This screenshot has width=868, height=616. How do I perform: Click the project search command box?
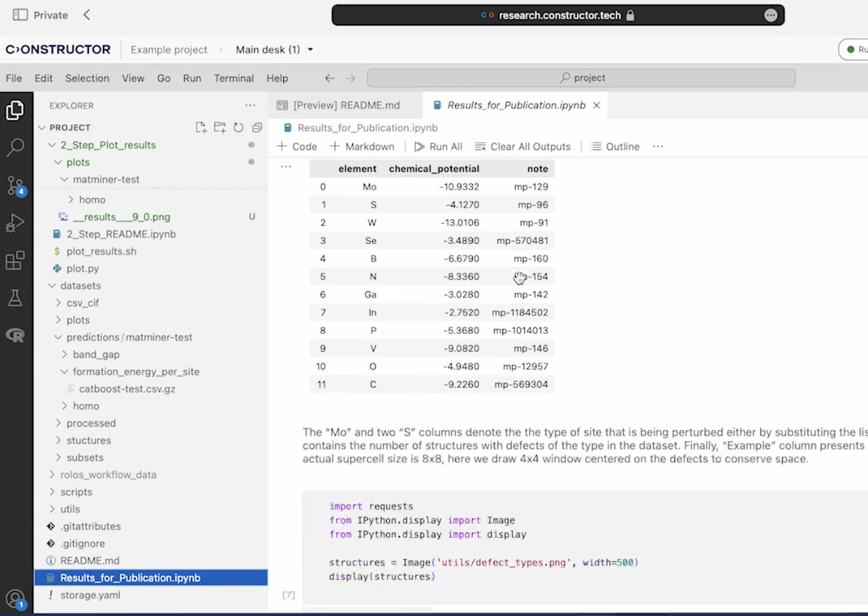581,78
